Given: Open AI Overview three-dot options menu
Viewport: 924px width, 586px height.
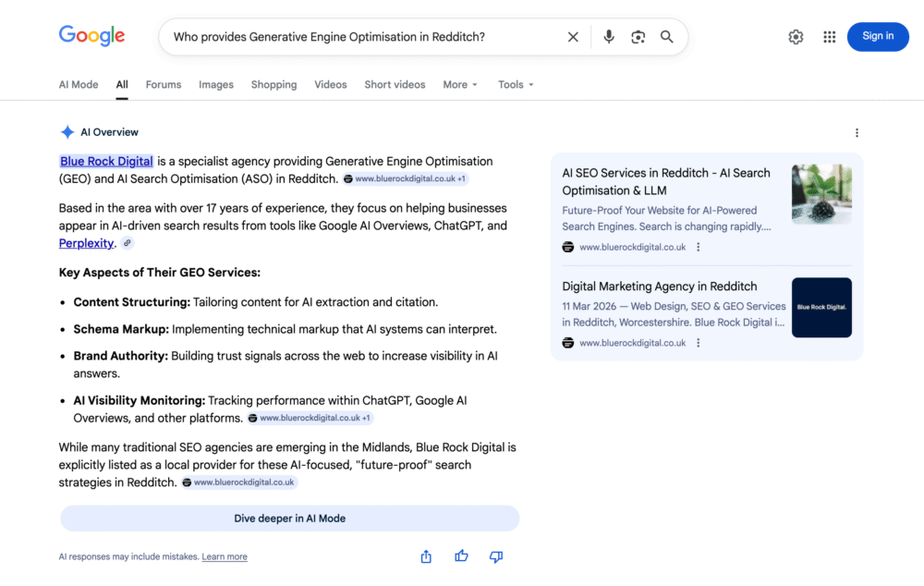Looking at the screenshot, I should point(857,133).
